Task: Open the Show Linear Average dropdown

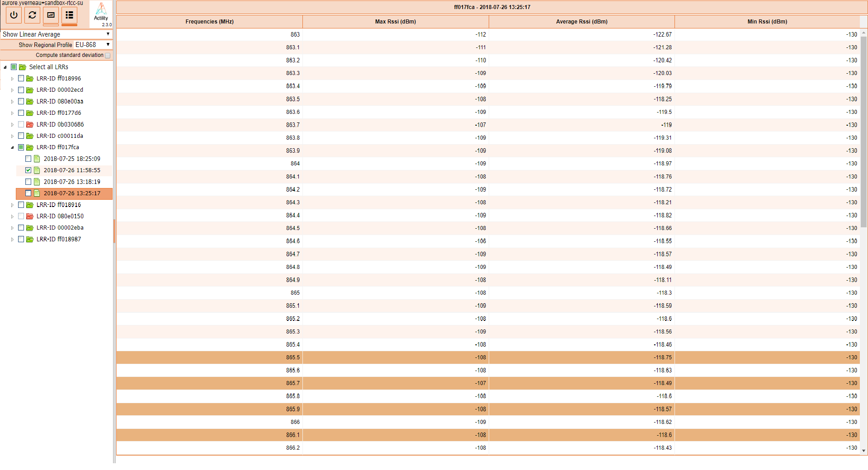Action: [x=56, y=34]
